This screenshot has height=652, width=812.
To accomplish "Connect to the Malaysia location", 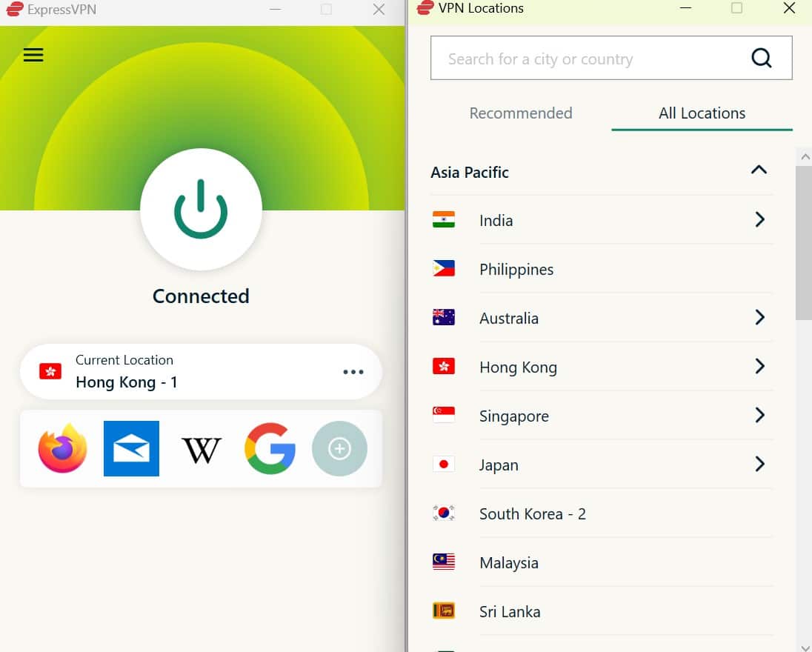I will 602,562.
